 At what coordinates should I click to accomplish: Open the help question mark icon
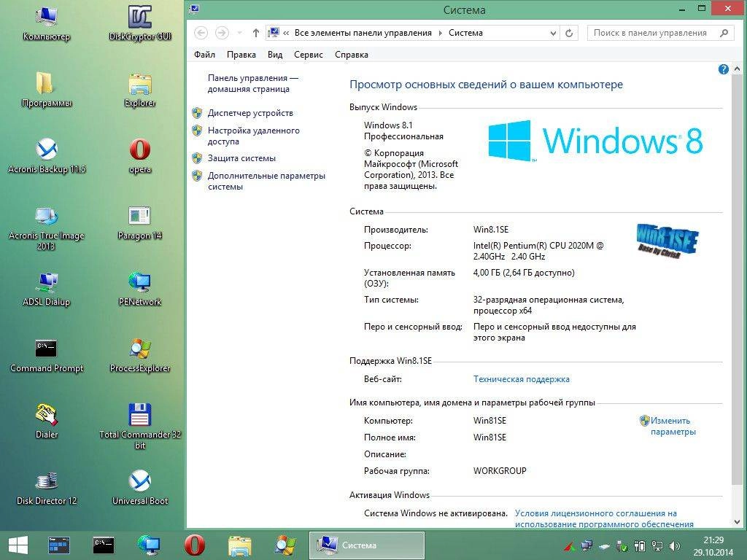[723, 69]
